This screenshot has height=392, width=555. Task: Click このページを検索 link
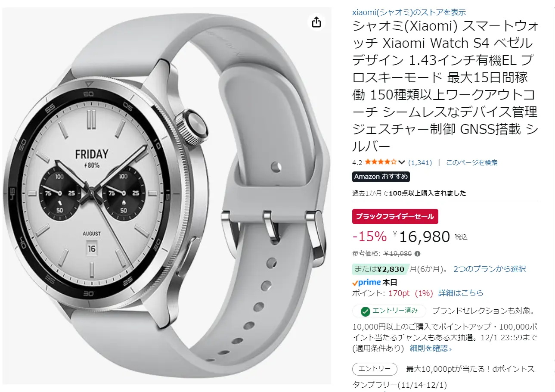coord(472,162)
